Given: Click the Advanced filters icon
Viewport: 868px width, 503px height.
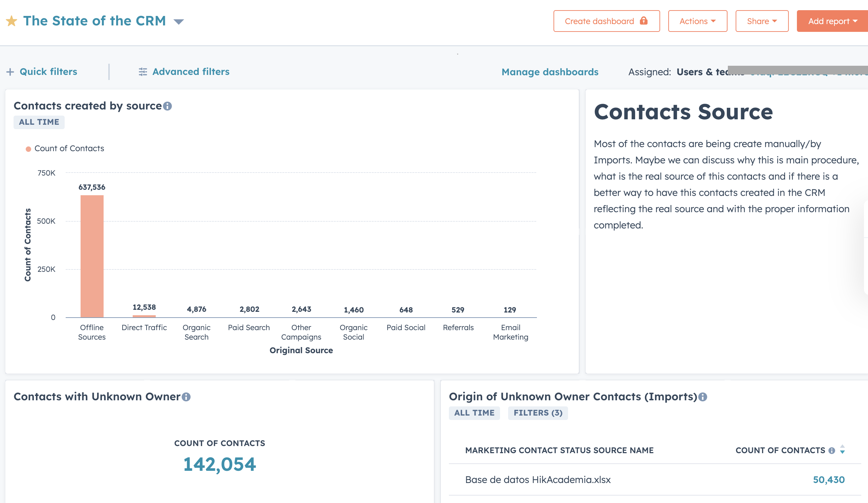Looking at the screenshot, I should point(143,71).
